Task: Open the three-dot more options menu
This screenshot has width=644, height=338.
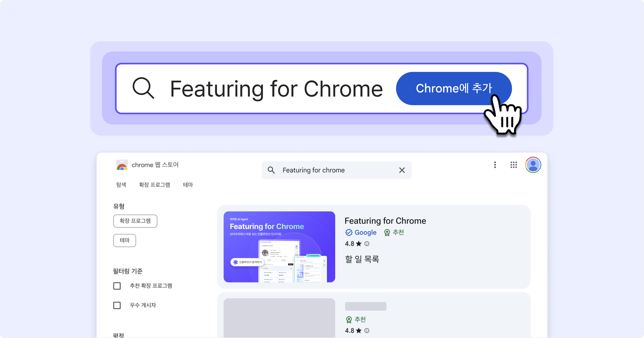Action: coord(495,165)
